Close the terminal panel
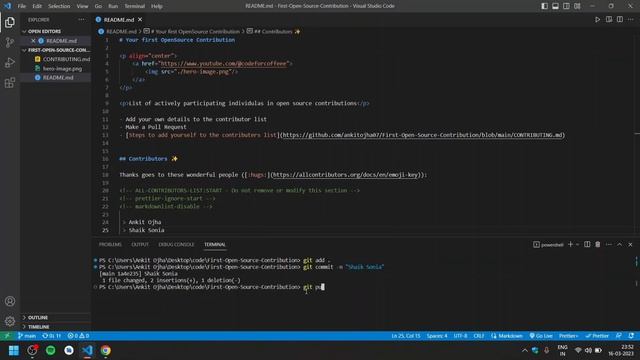 pyautogui.click(x=630, y=244)
